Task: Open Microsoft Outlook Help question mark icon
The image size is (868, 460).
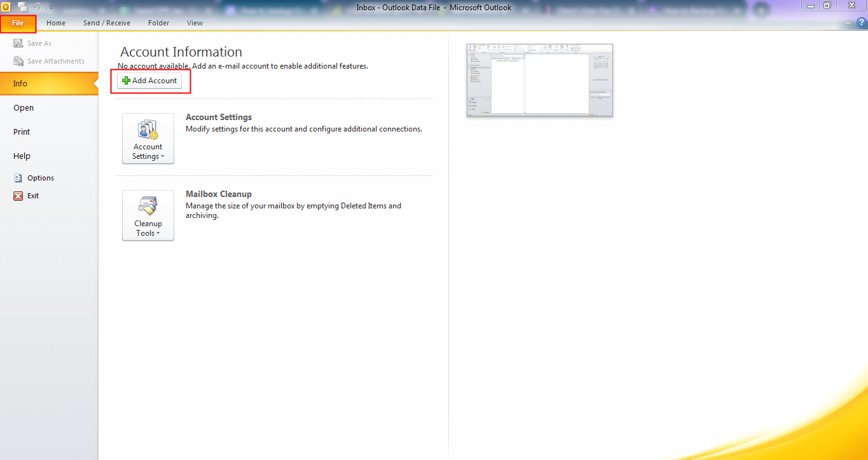Action: (862, 23)
